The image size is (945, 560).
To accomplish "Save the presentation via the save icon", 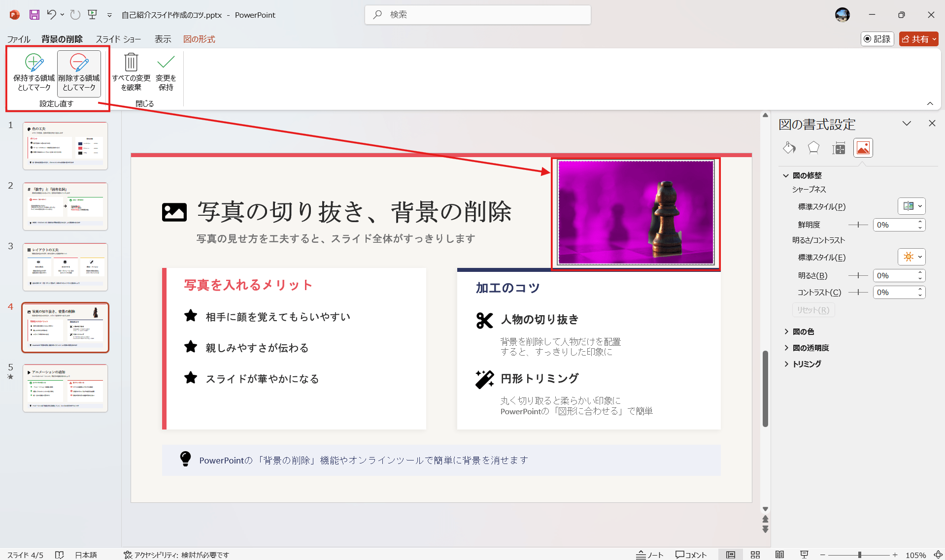I will tap(34, 15).
